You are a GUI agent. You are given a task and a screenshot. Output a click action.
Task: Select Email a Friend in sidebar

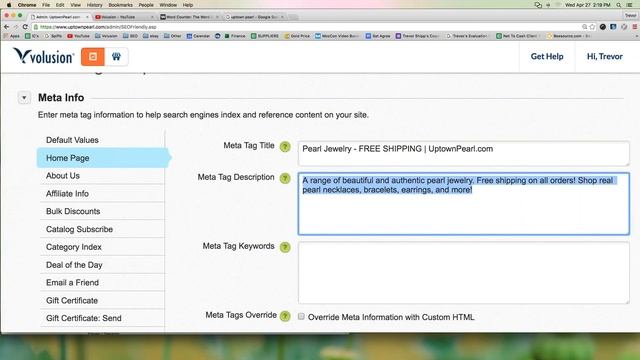pyautogui.click(x=102, y=282)
